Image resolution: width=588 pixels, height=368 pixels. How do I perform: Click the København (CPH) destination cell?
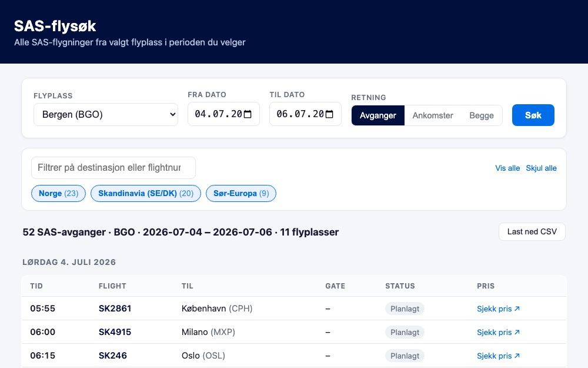(x=217, y=309)
